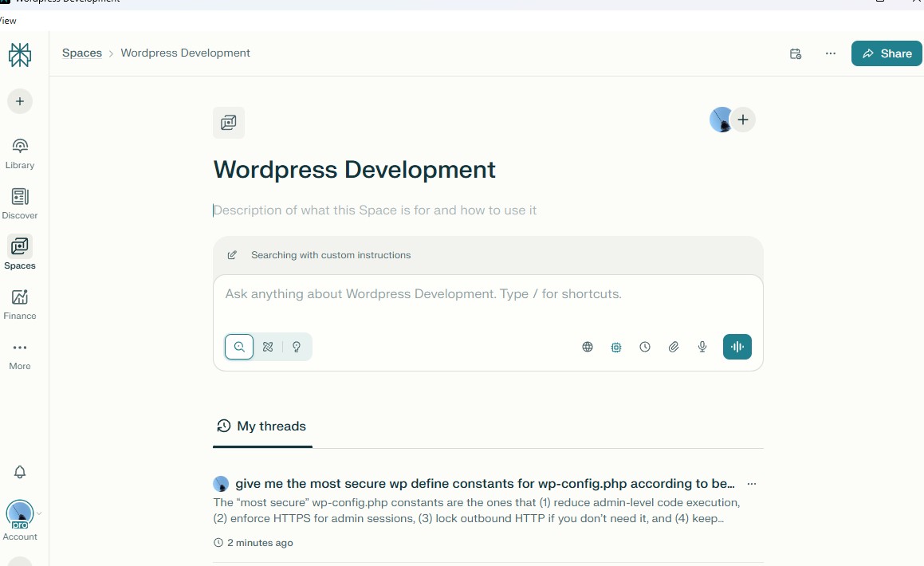Click the Share button
This screenshot has width=924, height=566.
pyautogui.click(x=887, y=53)
